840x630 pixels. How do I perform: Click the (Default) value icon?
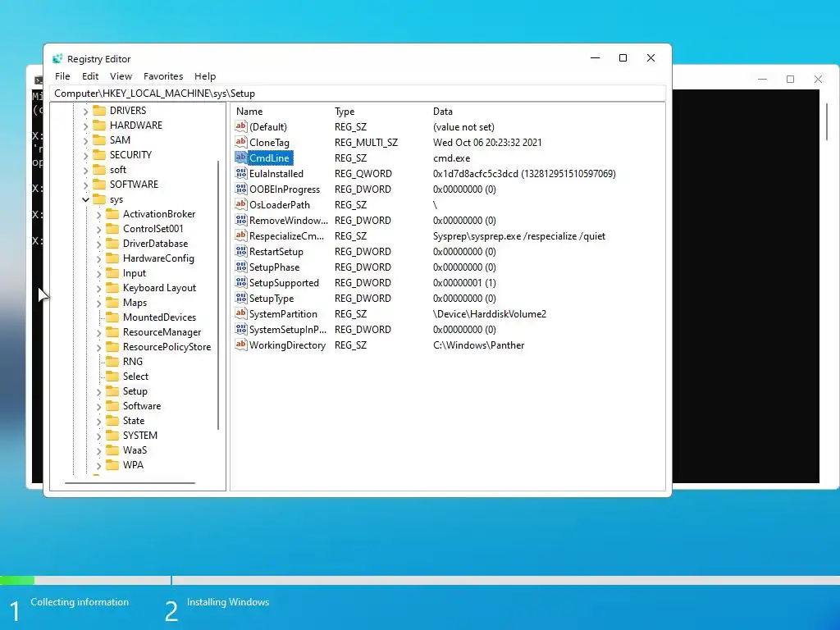[x=241, y=126]
